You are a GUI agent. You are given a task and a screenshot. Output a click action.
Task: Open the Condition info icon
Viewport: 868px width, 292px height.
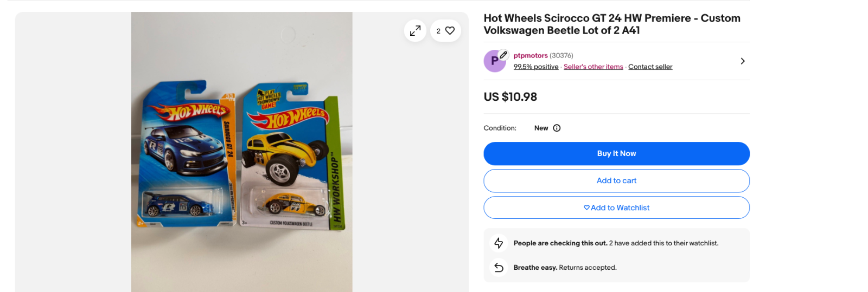point(557,128)
